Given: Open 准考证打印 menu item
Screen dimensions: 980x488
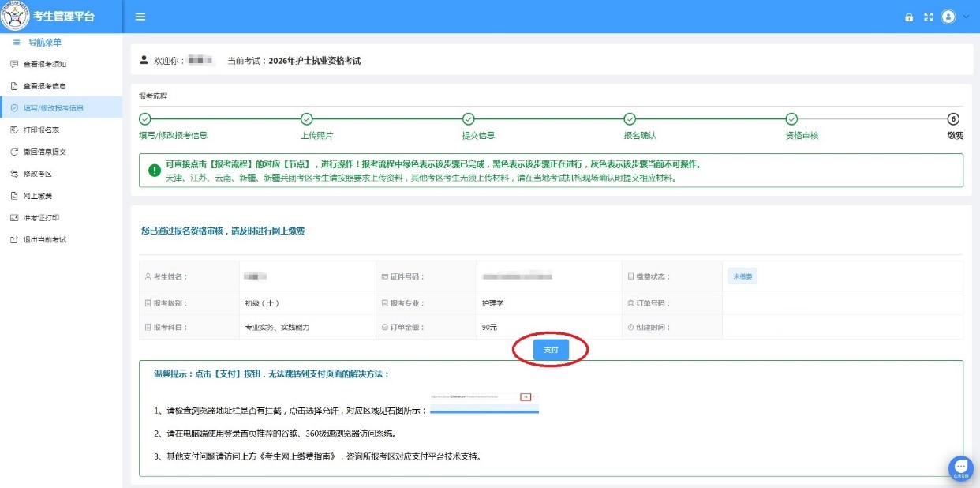Looking at the screenshot, I should (x=41, y=217).
